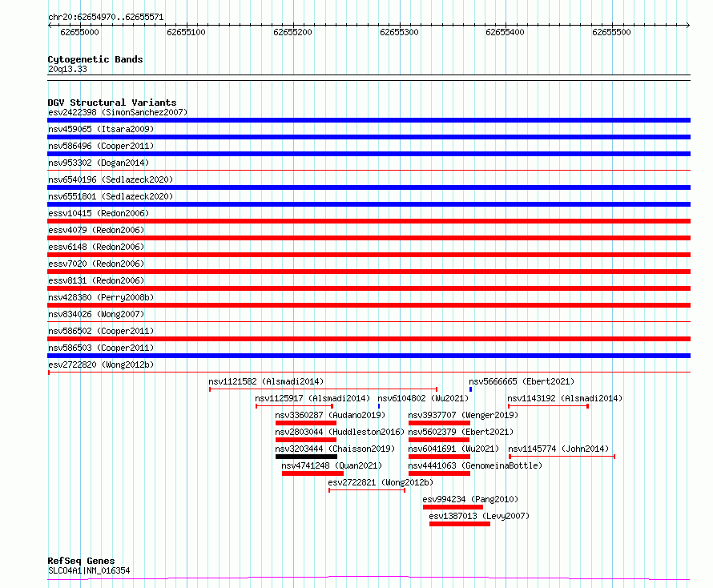Open nsv2803044 (Huddleston2016) label
713x588 pixels.
point(340,432)
